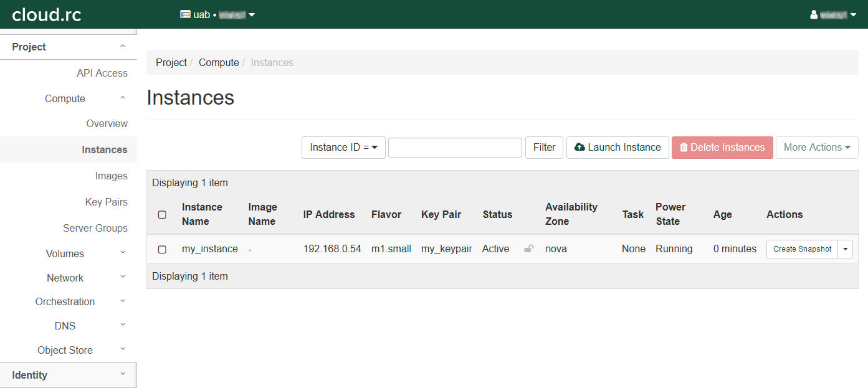The image size is (868, 388).
Task: Expand the Identity panel
Action: tap(68, 375)
